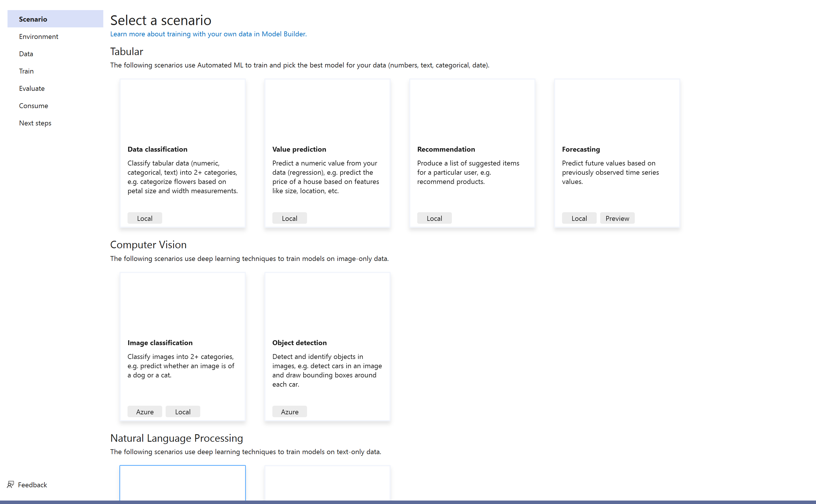Go to the Environment step
Viewport: 816px width, 504px height.
coord(38,36)
